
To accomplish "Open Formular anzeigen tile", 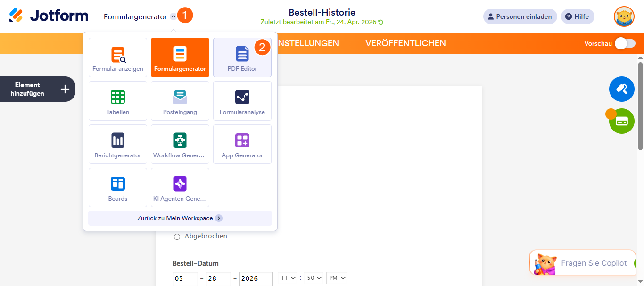I will coord(118,57).
